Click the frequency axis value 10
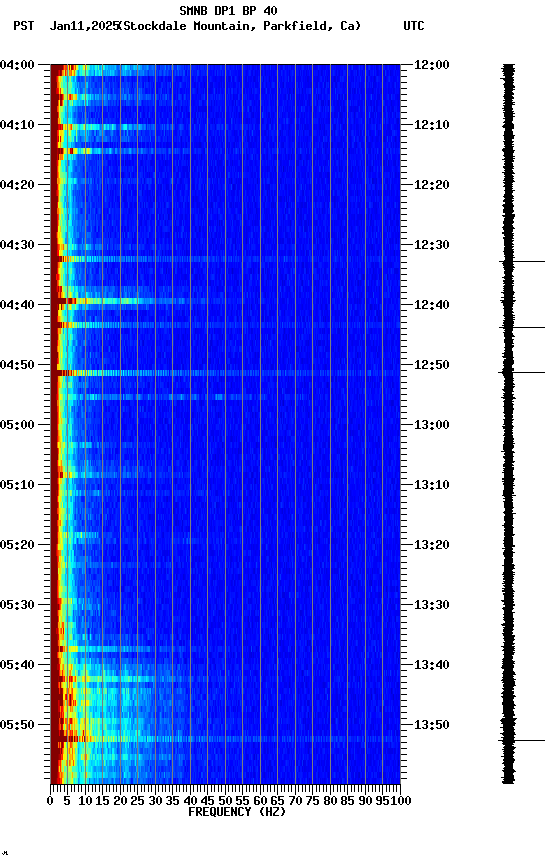Image resolution: width=552 pixels, height=864 pixels. point(85,801)
